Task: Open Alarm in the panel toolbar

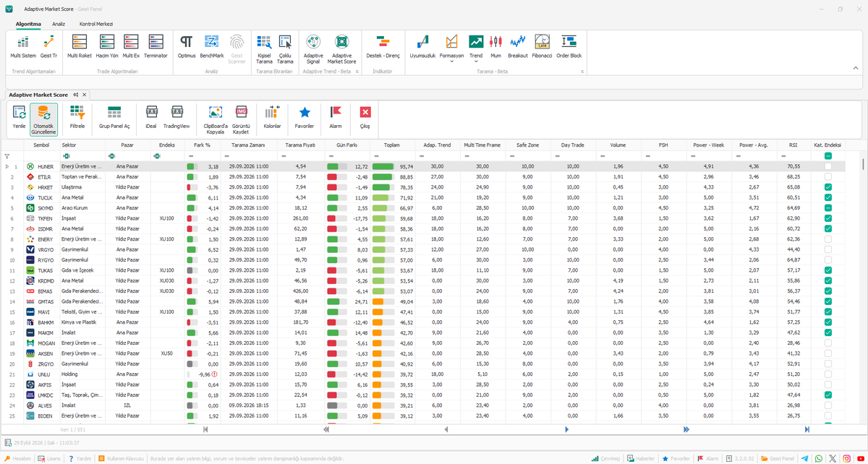Action: pyautogui.click(x=336, y=117)
